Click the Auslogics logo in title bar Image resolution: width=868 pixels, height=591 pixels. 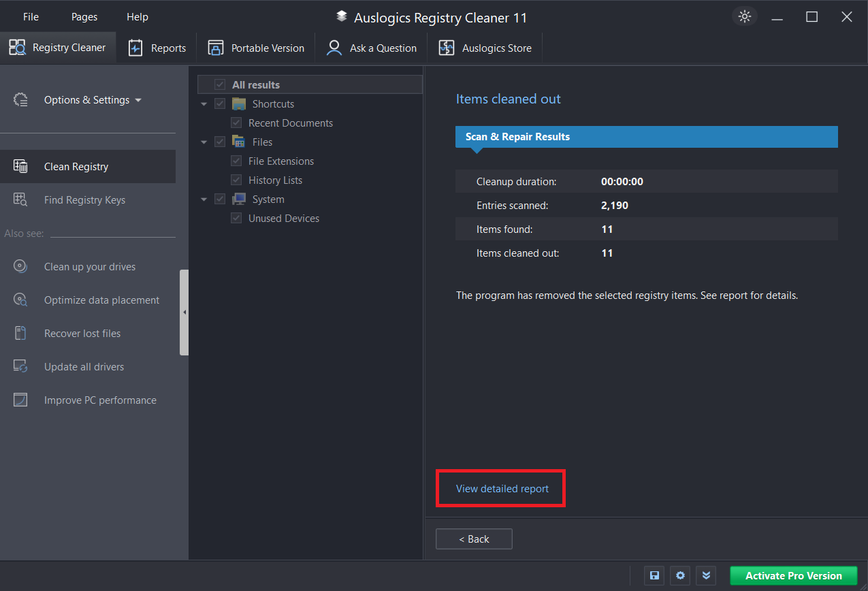pyautogui.click(x=342, y=16)
